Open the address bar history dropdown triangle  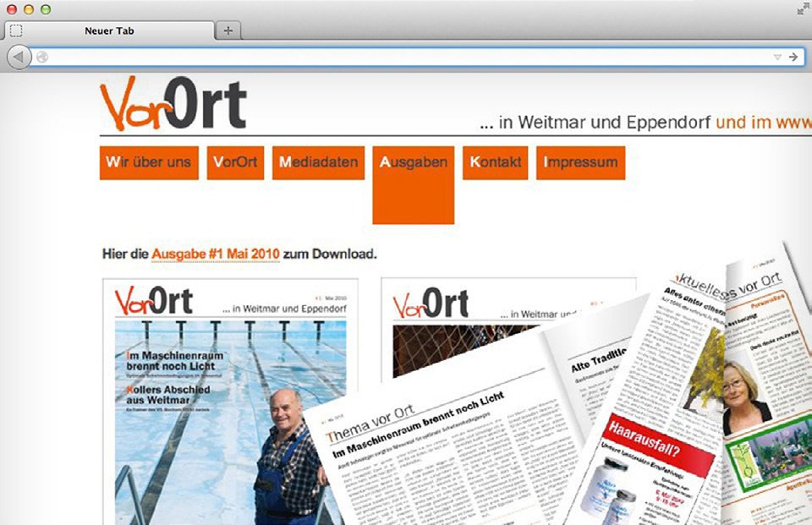point(777,57)
